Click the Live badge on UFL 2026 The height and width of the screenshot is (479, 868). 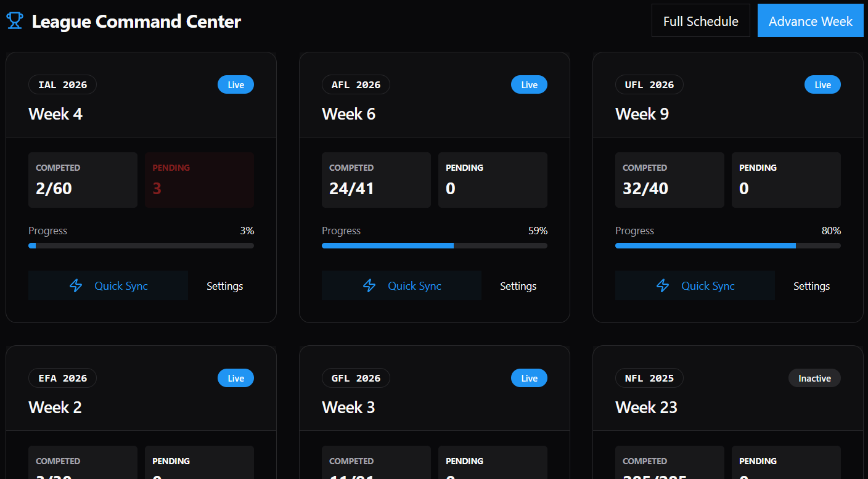823,84
